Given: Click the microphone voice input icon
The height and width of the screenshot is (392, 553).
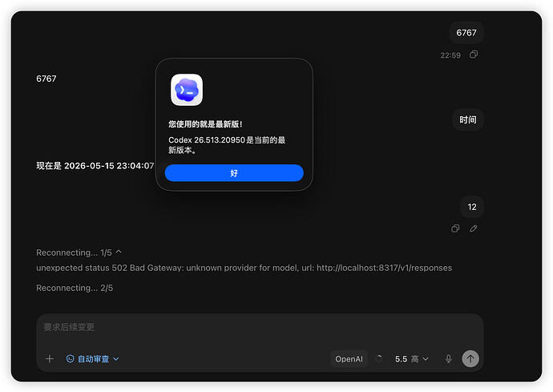Looking at the screenshot, I should (448, 359).
